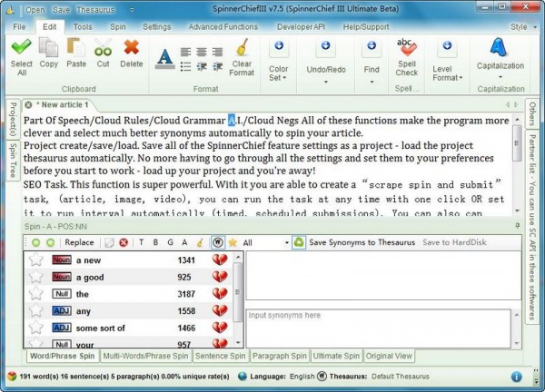Toggle the G button in spin toolbar
The height and width of the screenshot is (392, 545).
click(x=171, y=242)
